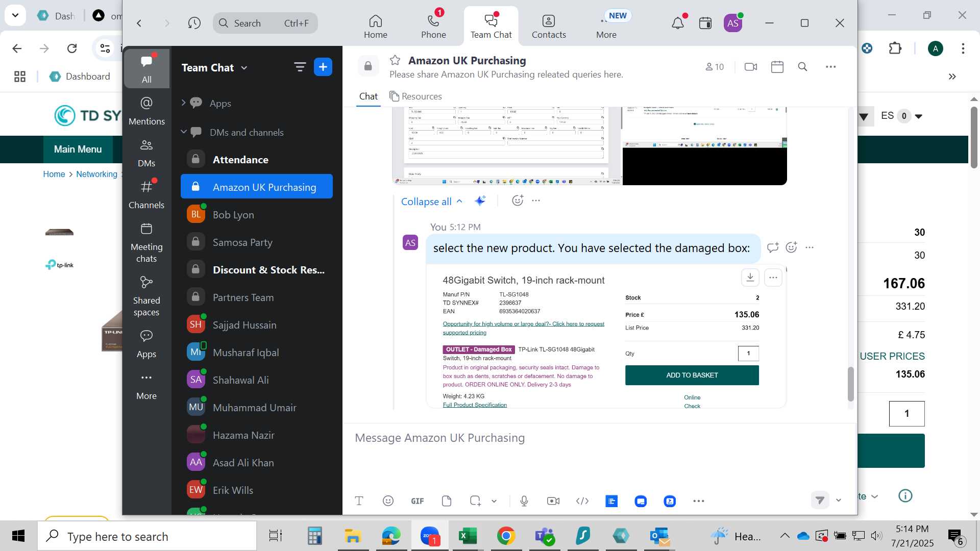This screenshot has width=980, height=551.
Task: Add reaction next to Collapse all
Action: 518,201
